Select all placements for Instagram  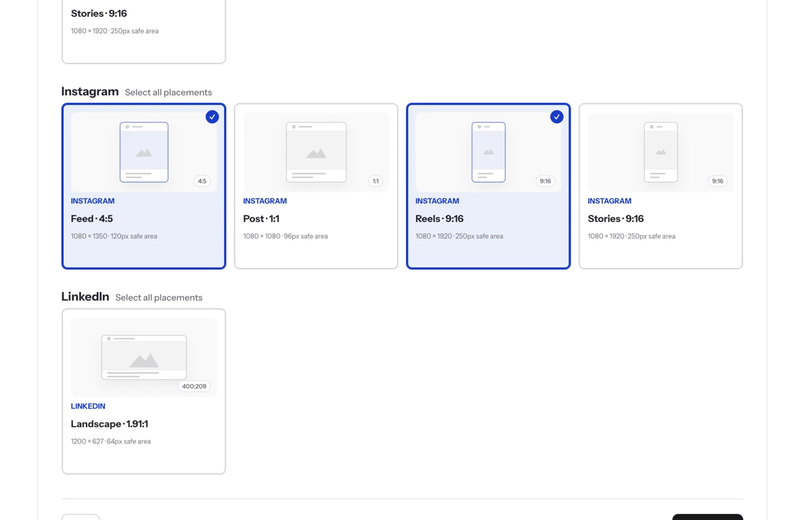[168, 93]
